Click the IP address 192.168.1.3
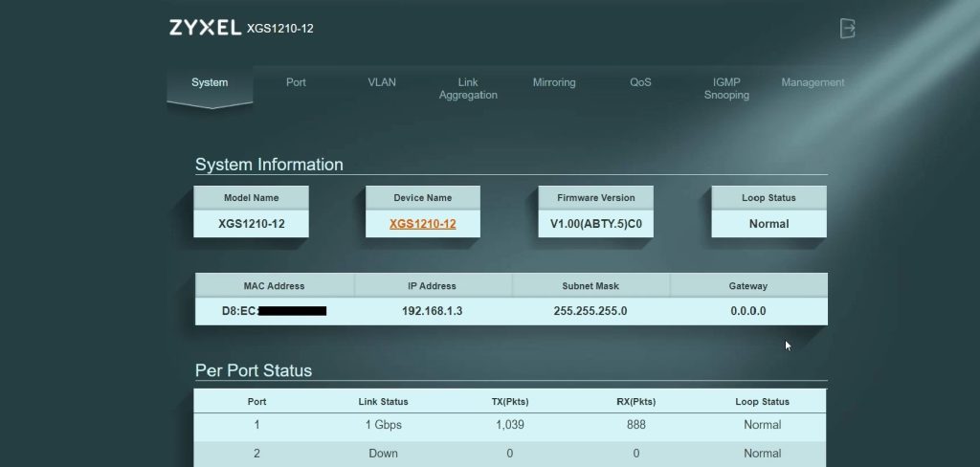The width and height of the screenshot is (980, 467). tap(432, 311)
